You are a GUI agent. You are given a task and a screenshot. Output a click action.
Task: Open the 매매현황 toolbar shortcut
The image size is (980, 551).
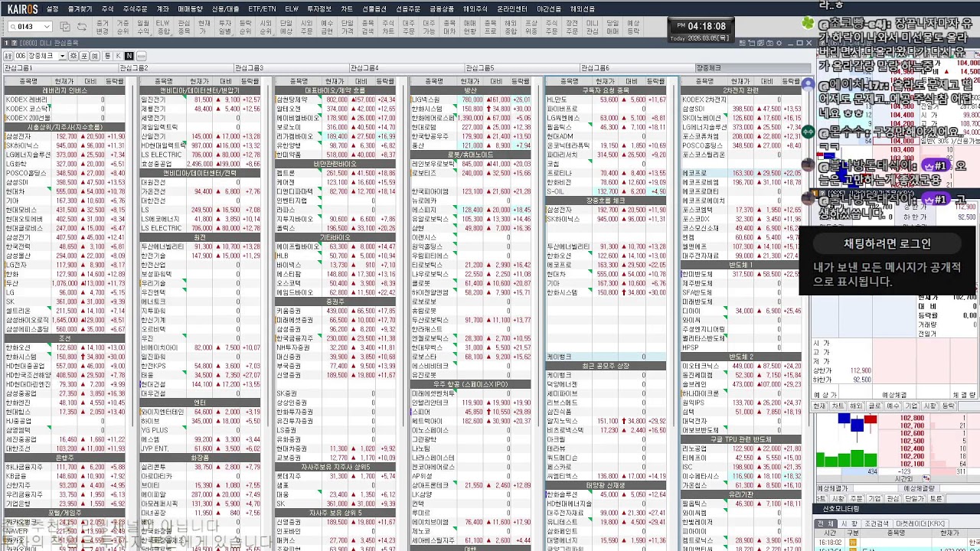[470, 28]
